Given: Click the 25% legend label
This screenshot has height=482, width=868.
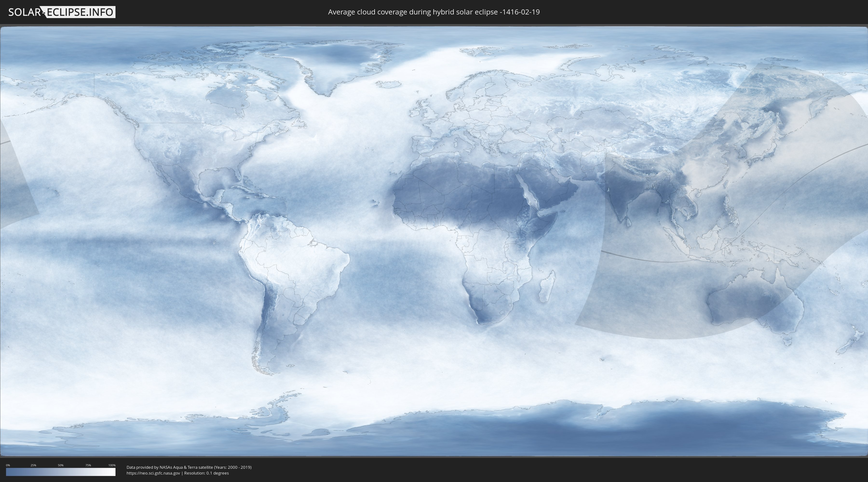Looking at the screenshot, I should (x=33, y=465).
